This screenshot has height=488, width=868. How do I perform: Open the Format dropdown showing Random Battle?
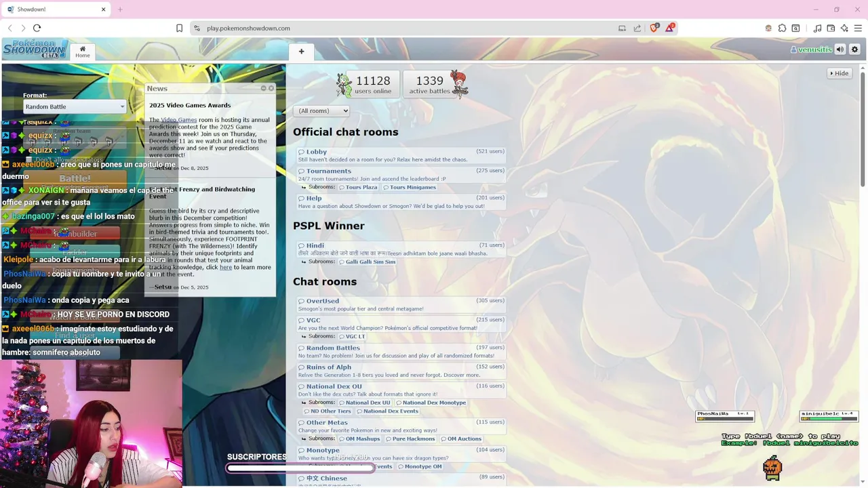pos(75,106)
